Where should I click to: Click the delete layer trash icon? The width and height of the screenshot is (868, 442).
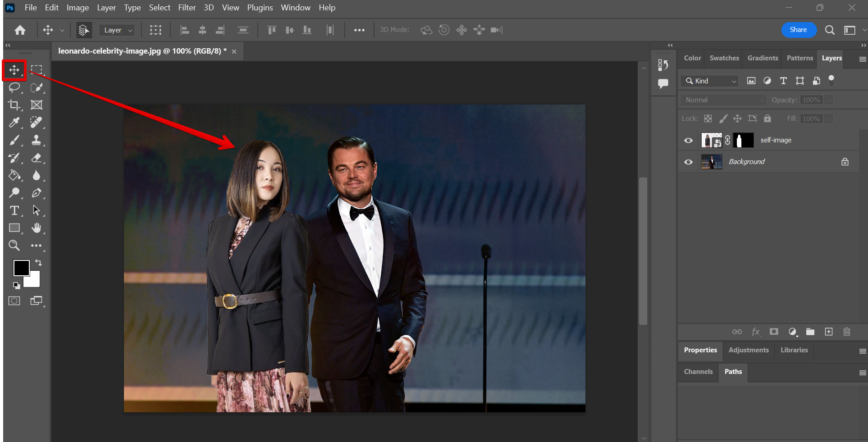click(x=846, y=332)
